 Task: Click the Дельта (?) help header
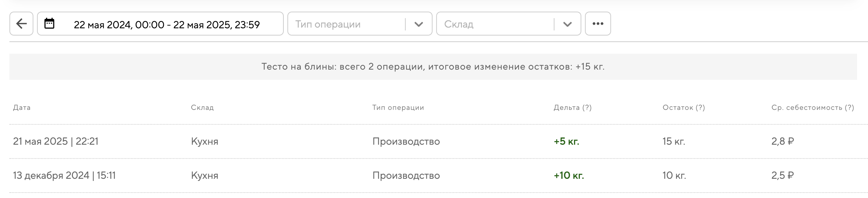coord(573,108)
